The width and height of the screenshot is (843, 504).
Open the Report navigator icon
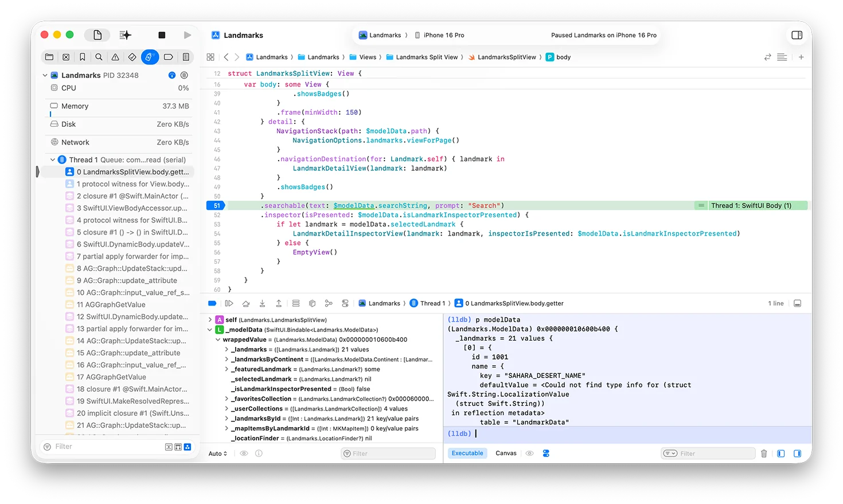click(186, 57)
